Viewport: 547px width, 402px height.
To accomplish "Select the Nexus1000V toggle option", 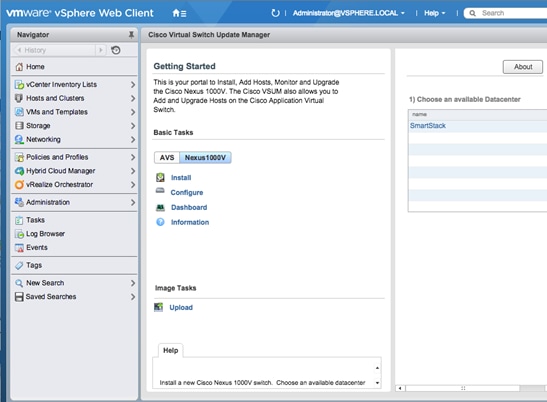I will pos(205,158).
